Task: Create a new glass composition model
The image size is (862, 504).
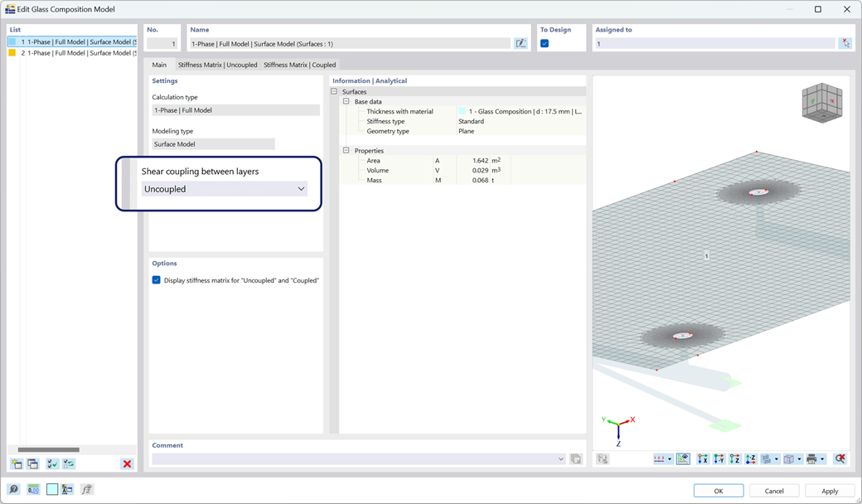Action: coord(17,463)
